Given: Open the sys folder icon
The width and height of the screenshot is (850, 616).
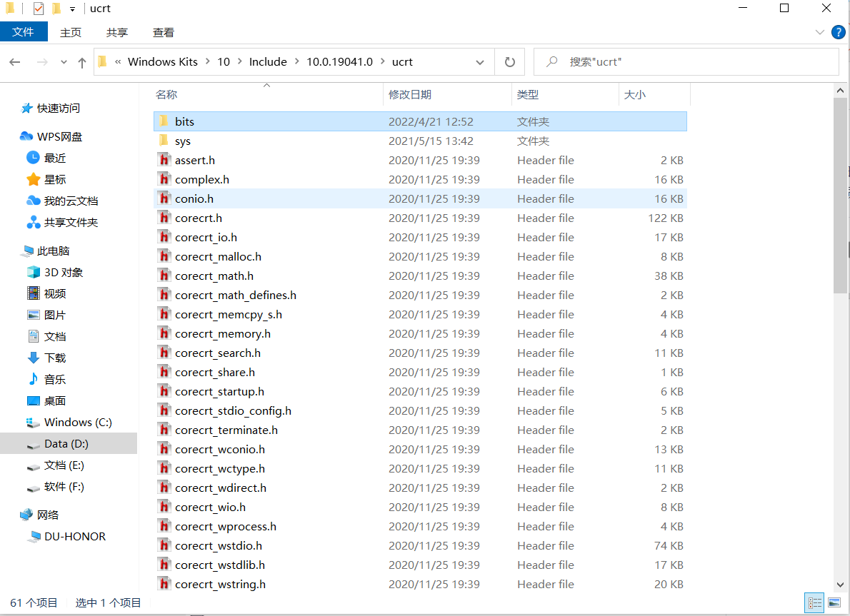Looking at the screenshot, I should coord(163,141).
